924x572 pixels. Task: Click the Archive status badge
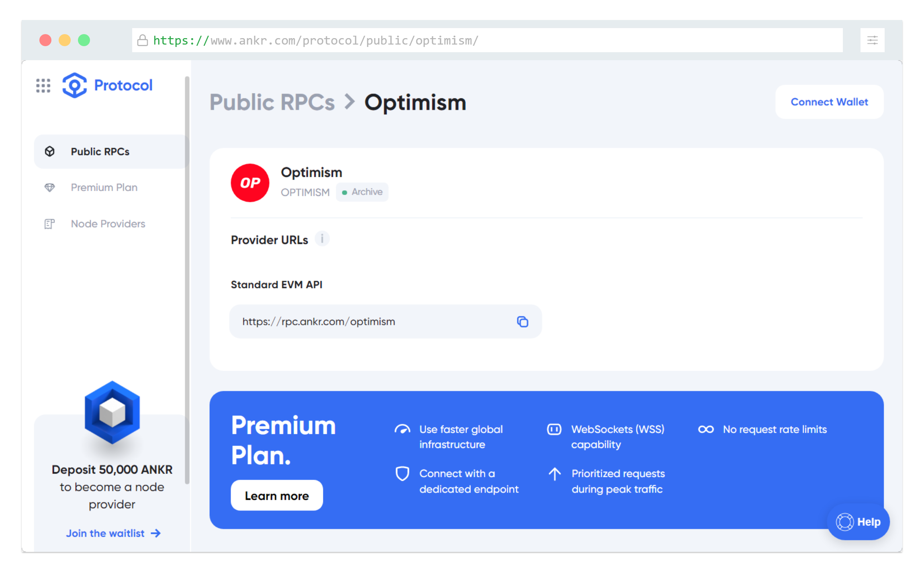click(362, 192)
